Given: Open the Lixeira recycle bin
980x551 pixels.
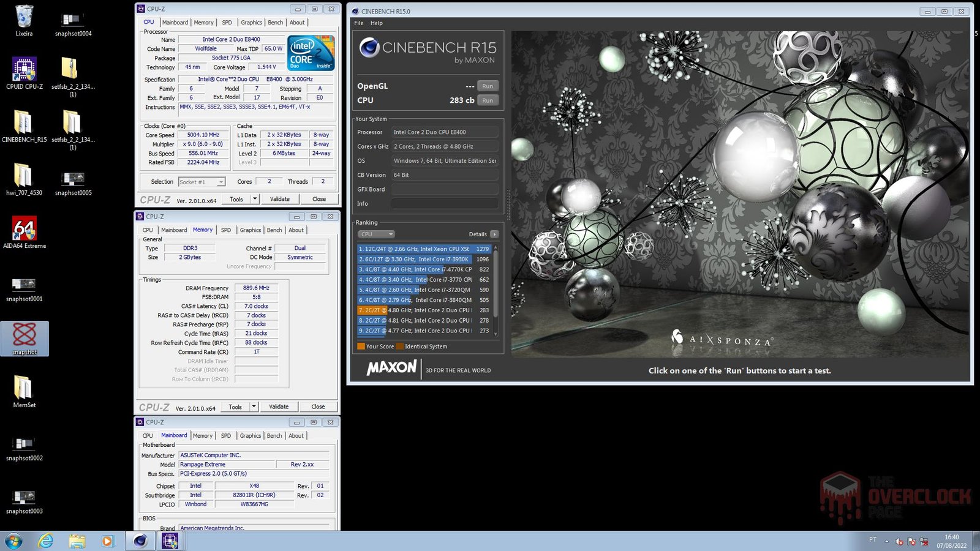Looking at the screenshot, I should [x=24, y=17].
